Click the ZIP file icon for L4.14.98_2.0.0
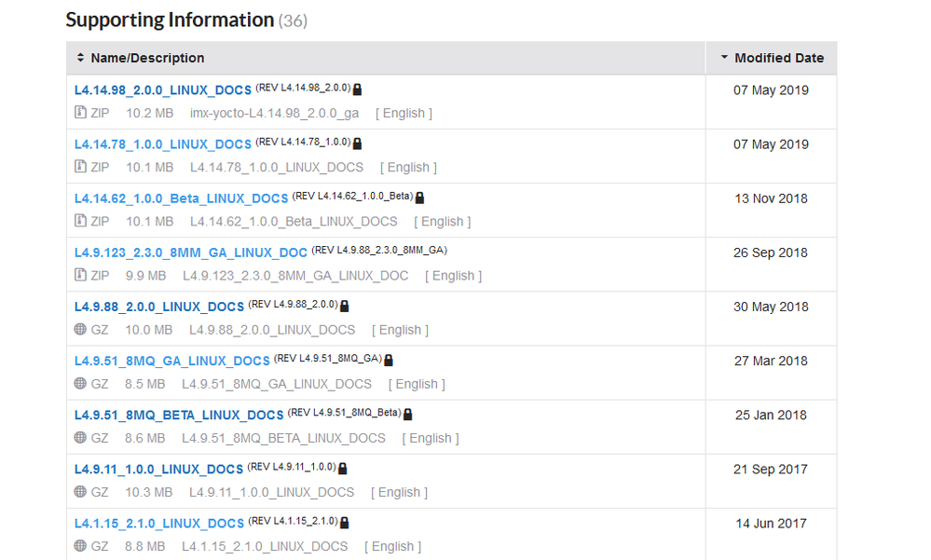The height and width of the screenshot is (560, 931). coord(80,114)
